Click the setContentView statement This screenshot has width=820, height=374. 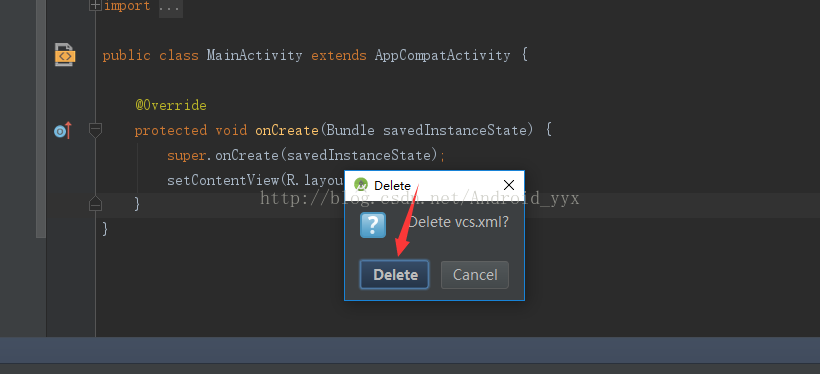[255, 180]
